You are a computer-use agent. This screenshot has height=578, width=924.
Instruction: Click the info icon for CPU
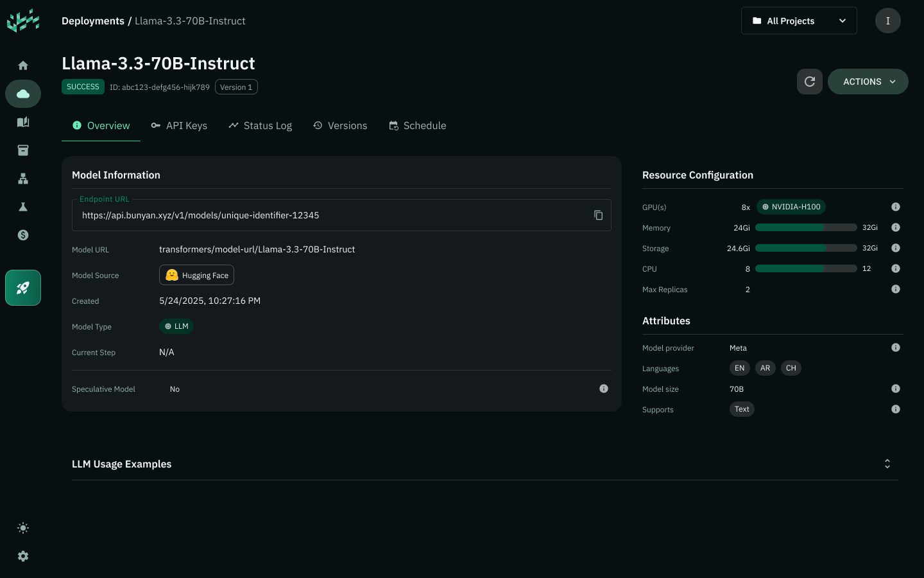point(896,268)
